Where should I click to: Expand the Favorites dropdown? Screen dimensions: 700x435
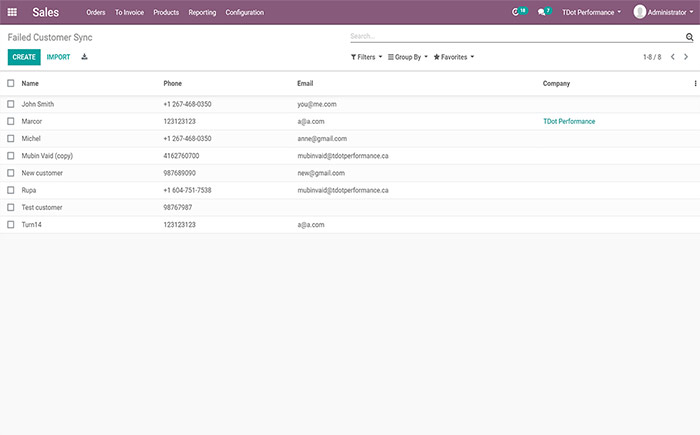point(453,57)
